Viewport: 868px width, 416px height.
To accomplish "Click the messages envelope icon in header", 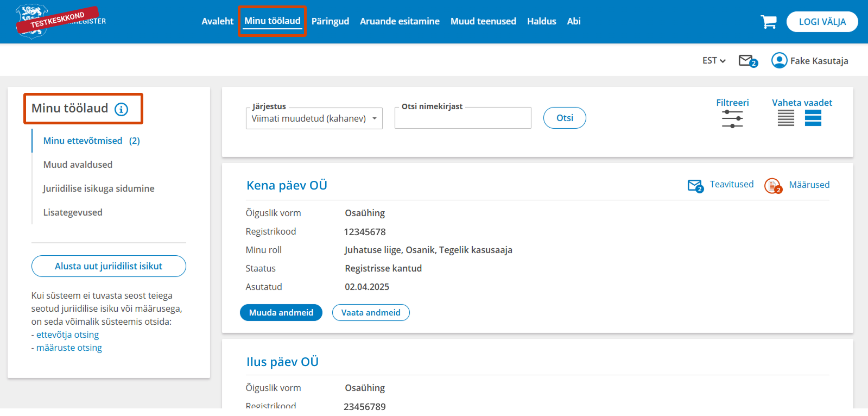I will pos(747,61).
